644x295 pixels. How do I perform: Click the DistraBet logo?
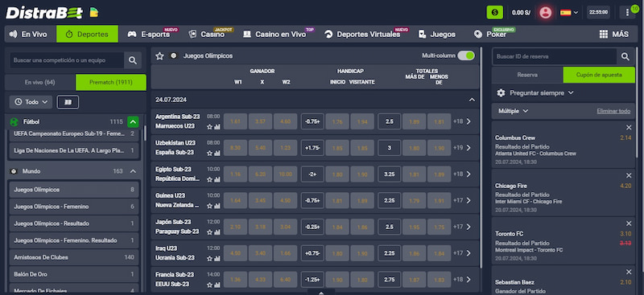(44, 12)
